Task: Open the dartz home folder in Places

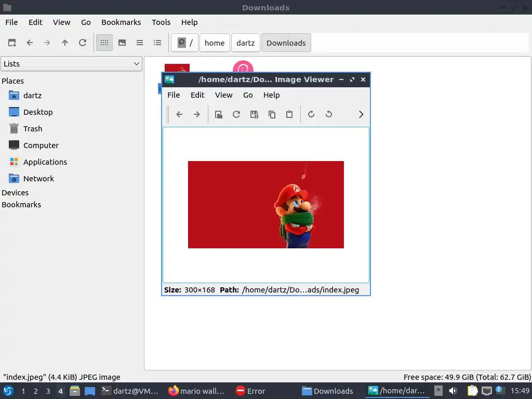Action: point(33,96)
